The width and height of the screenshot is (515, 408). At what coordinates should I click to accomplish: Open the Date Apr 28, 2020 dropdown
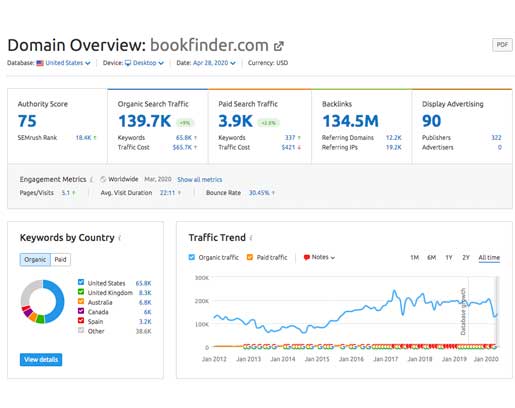pyautogui.click(x=214, y=63)
